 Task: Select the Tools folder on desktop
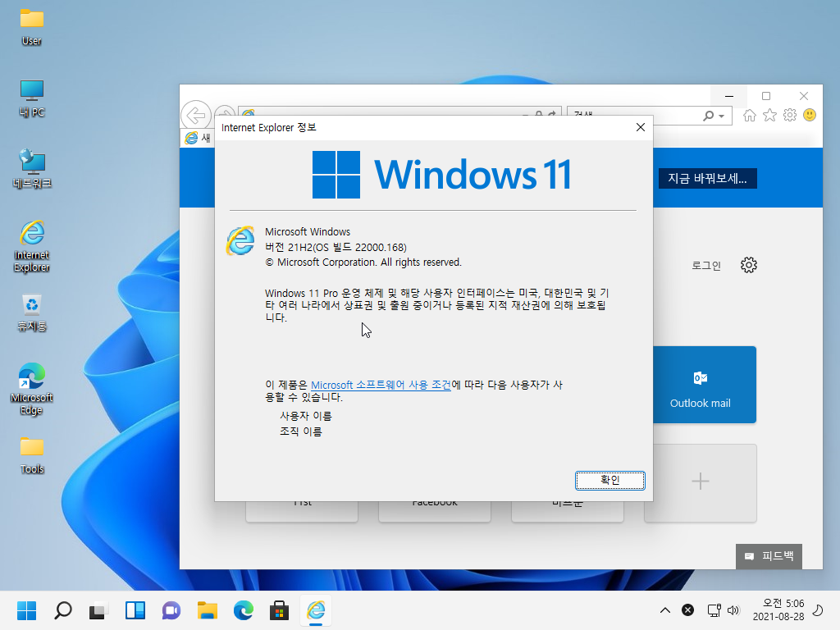tap(32, 455)
